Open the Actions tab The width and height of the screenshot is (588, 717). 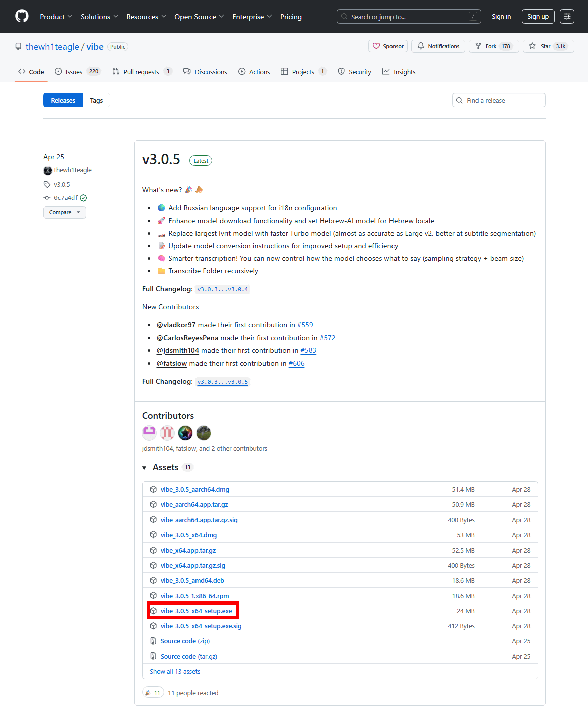click(x=254, y=72)
